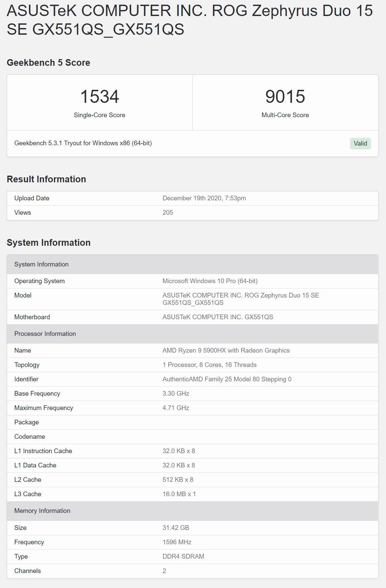The image size is (386, 588).
Task: Click the Codename row label
Action: tap(29, 437)
